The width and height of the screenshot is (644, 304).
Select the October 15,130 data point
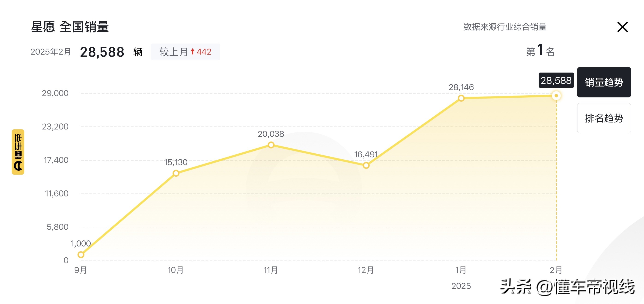tap(176, 173)
